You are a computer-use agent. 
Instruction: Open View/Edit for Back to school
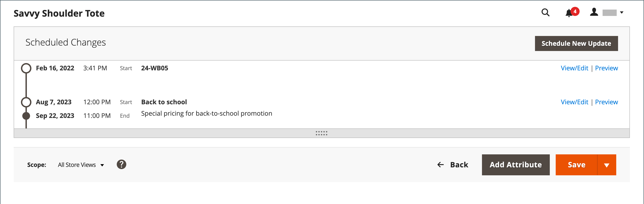pyautogui.click(x=574, y=102)
